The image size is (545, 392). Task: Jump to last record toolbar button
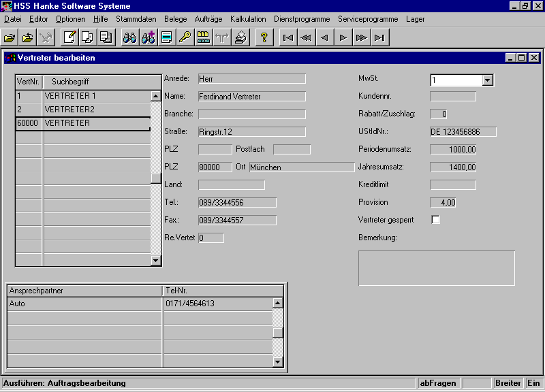coord(380,37)
